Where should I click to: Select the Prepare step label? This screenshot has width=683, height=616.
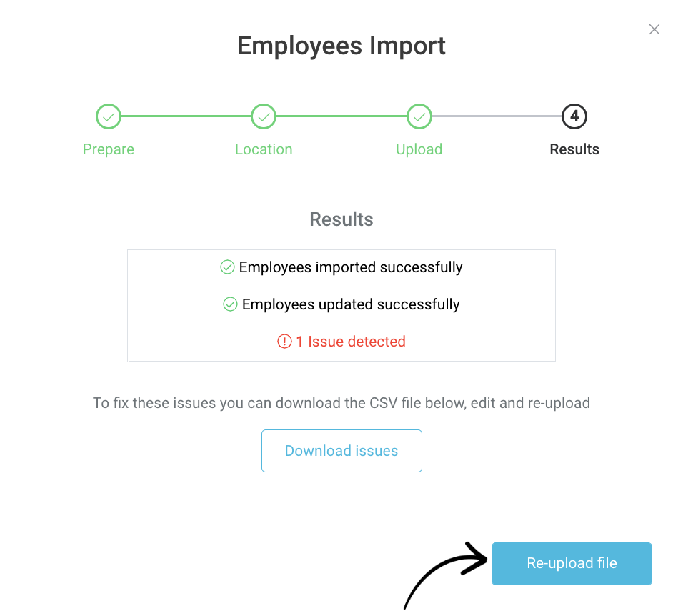(x=109, y=149)
